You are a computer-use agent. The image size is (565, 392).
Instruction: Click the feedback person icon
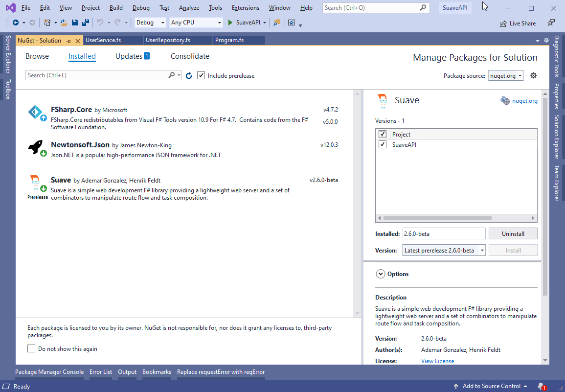click(551, 23)
